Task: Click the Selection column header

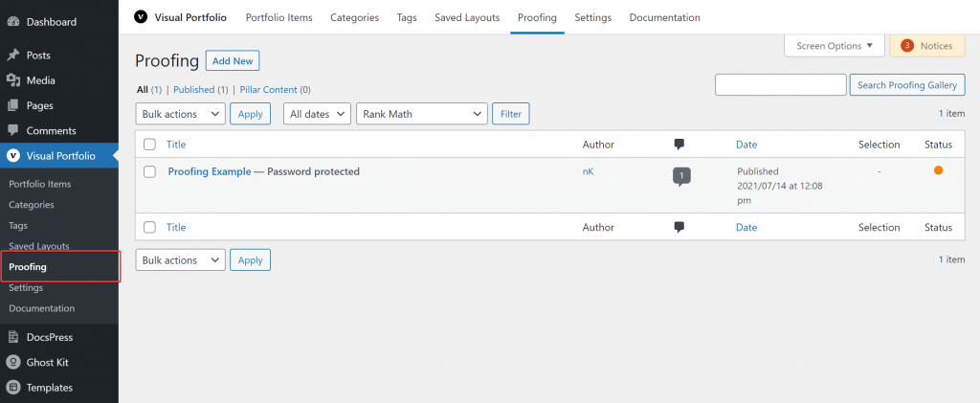Action: click(x=879, y=145)
